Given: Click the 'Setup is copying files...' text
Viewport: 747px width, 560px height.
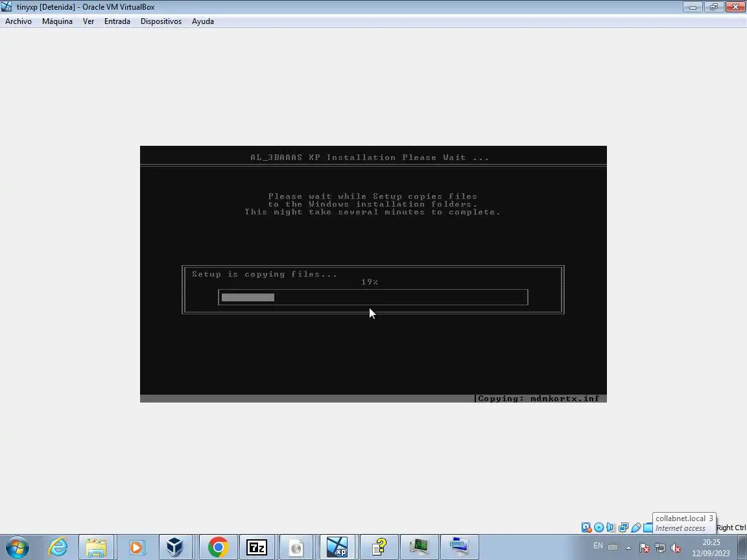Looking at the screenshot, I should coord(265,274).
